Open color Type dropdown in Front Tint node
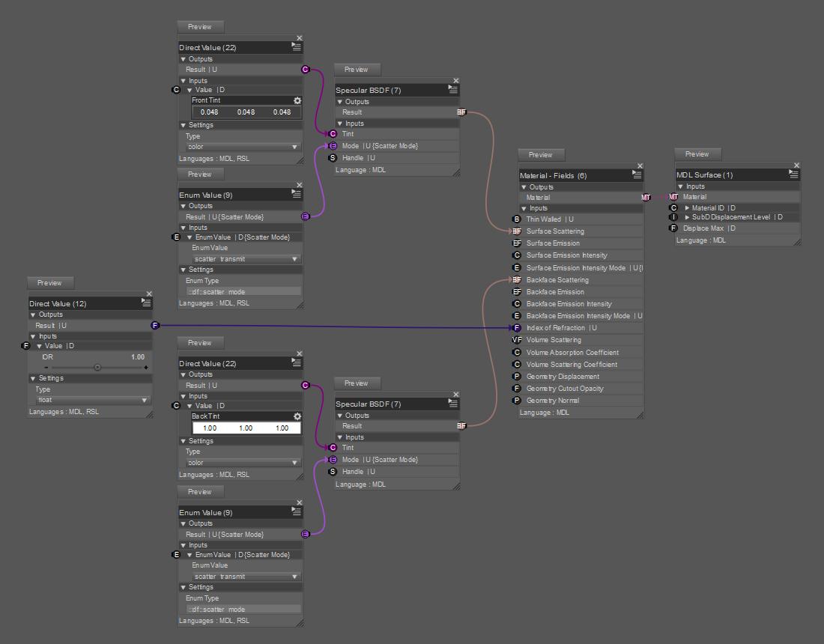 point(243,147)
